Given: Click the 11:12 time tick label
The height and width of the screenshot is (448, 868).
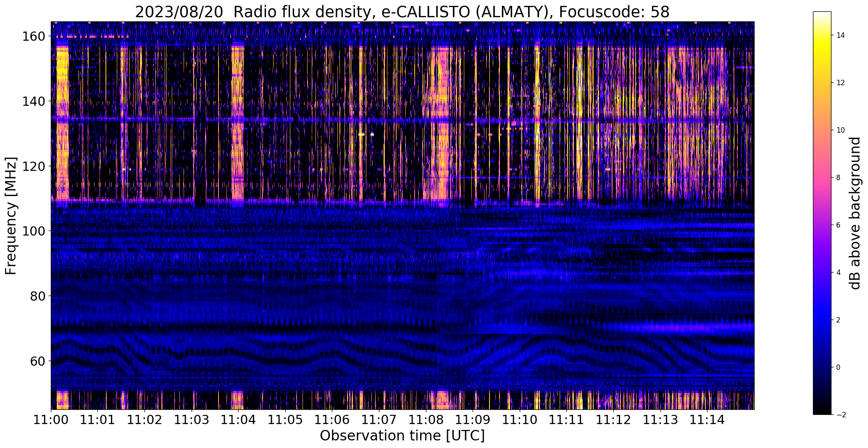Looking at the screenshot, I should point(613,419).
